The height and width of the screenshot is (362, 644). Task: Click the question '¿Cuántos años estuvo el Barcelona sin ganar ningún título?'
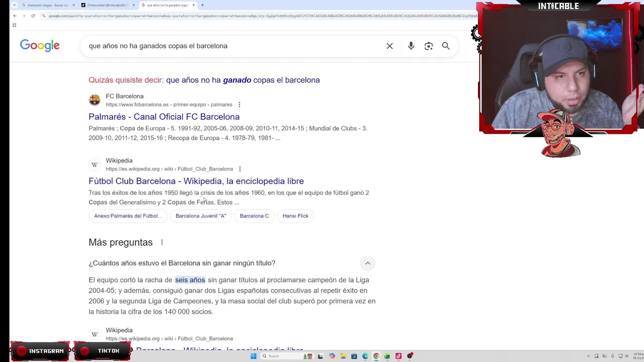point(182,263)
